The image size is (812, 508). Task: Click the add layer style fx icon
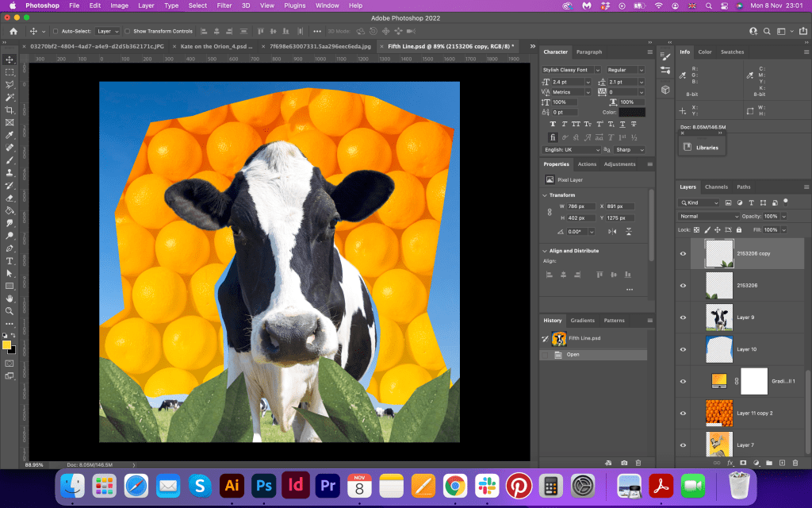coord(730,462)
